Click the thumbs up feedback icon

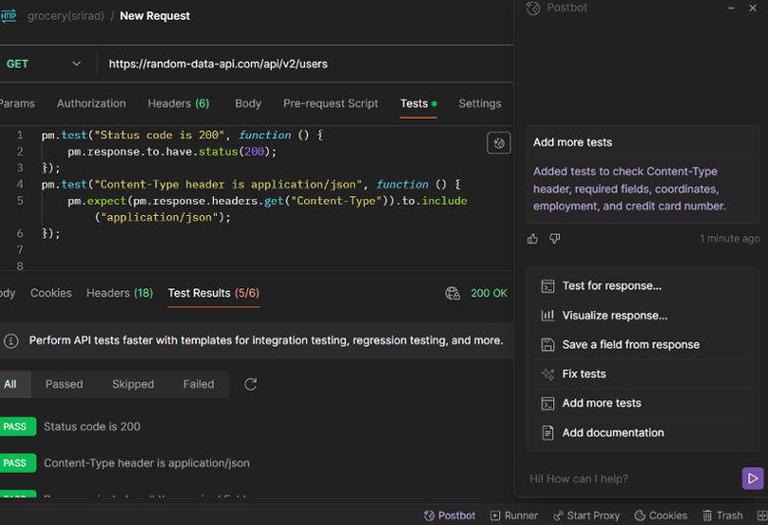point(532,239)
